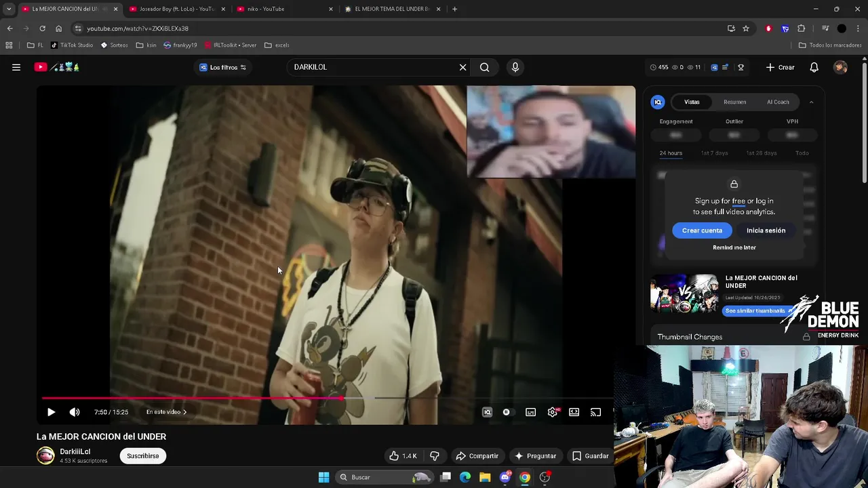Image resolution: width=868 pixels, height=488 pixels.
Task: Open a new browser tab
Action: 454,9
